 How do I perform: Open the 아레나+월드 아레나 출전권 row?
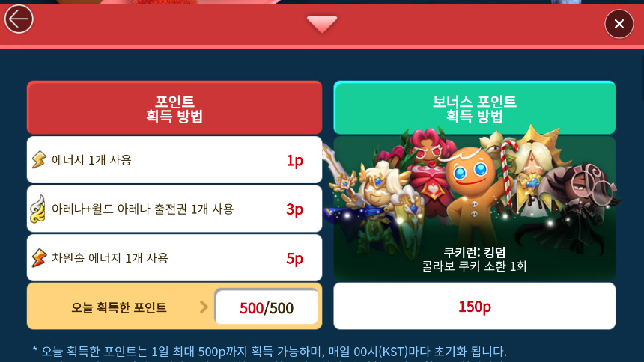click(174, 209)
